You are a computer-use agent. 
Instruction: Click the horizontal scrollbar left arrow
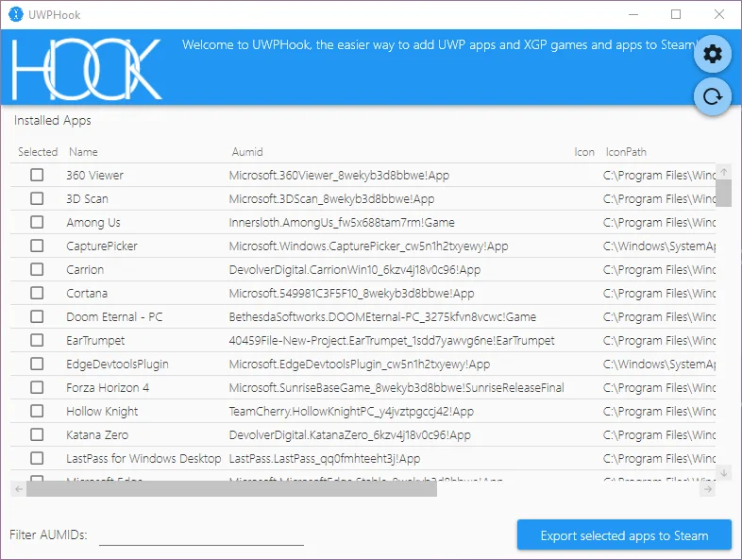point(19,489)
